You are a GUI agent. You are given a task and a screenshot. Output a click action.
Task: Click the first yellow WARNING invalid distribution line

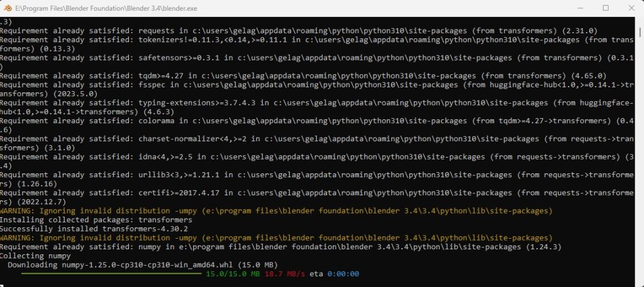pyautogui.click(x=276, y=211)
